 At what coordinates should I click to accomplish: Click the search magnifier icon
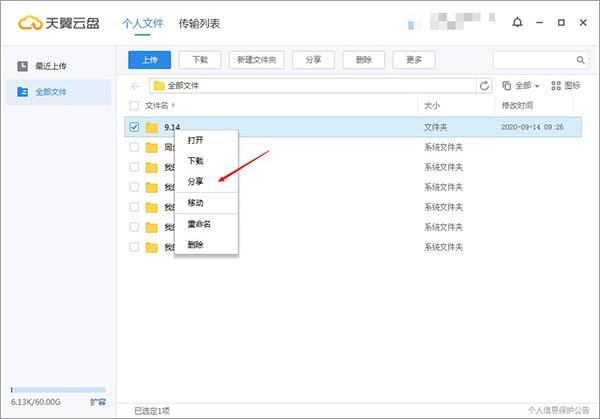tap(580, 60)
